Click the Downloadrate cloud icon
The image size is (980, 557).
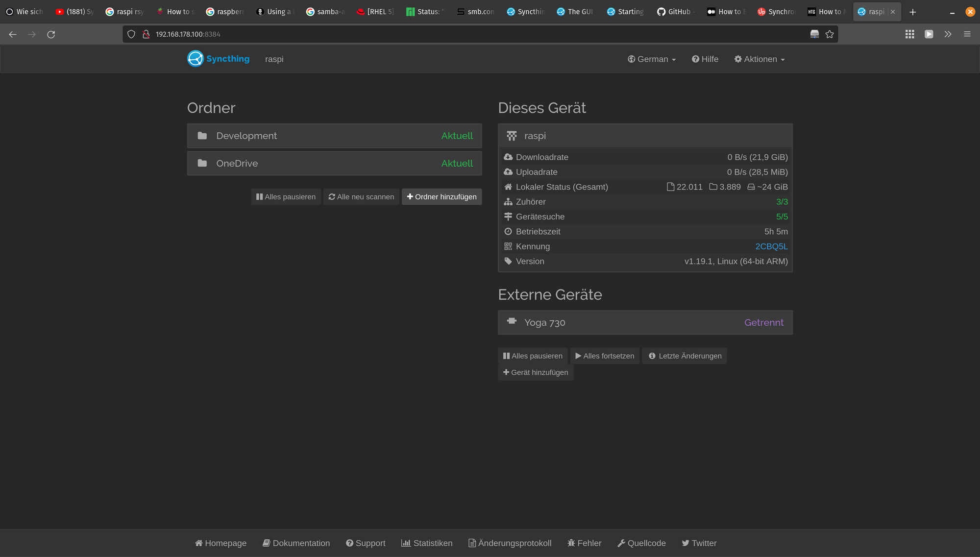[508, 157]
